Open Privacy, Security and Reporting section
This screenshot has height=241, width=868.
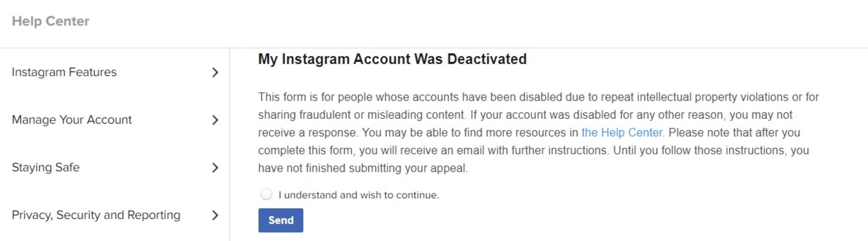coord(115,215)
